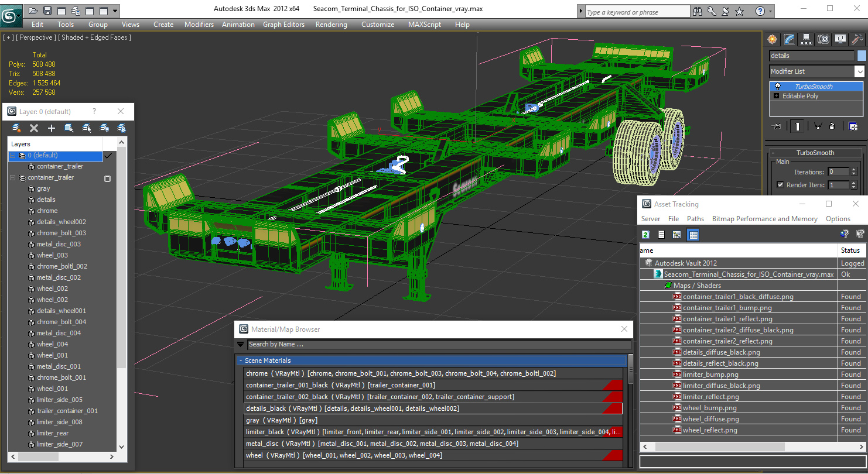Click the object color swatch next to details

click(x=862, y=56)
